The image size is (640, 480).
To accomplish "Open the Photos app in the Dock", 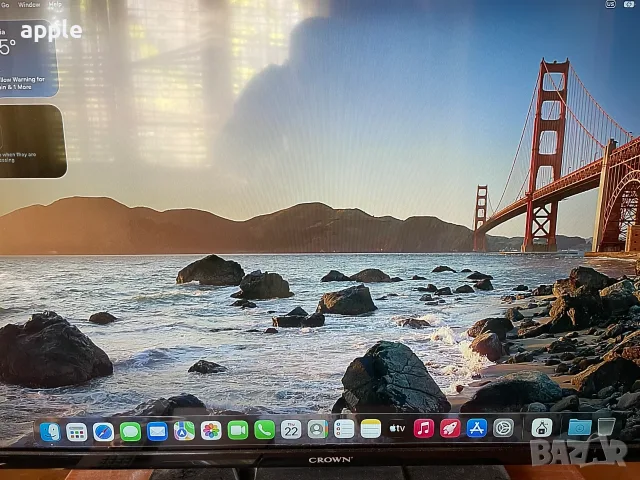I will click(211, 431).
